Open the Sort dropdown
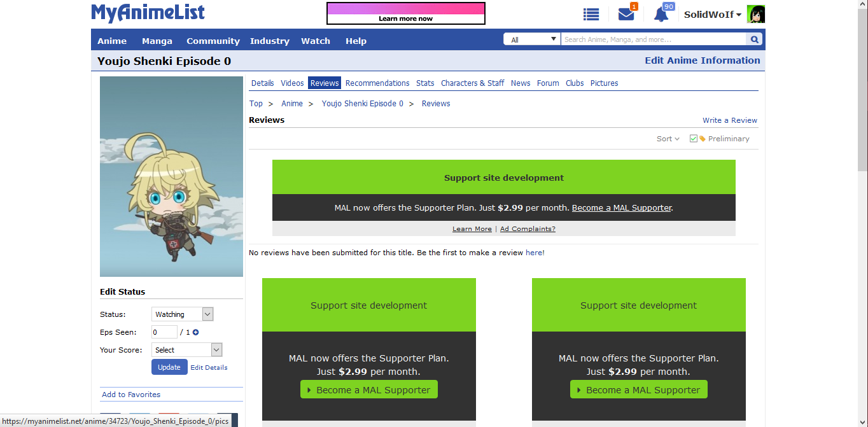The image size is (868, 427). [x=668, y=139]
